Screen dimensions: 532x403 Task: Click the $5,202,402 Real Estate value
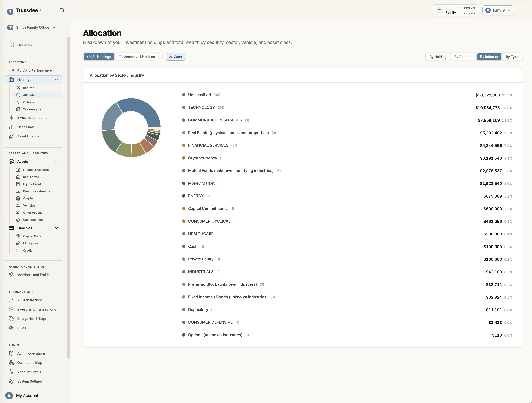(491, 133)
